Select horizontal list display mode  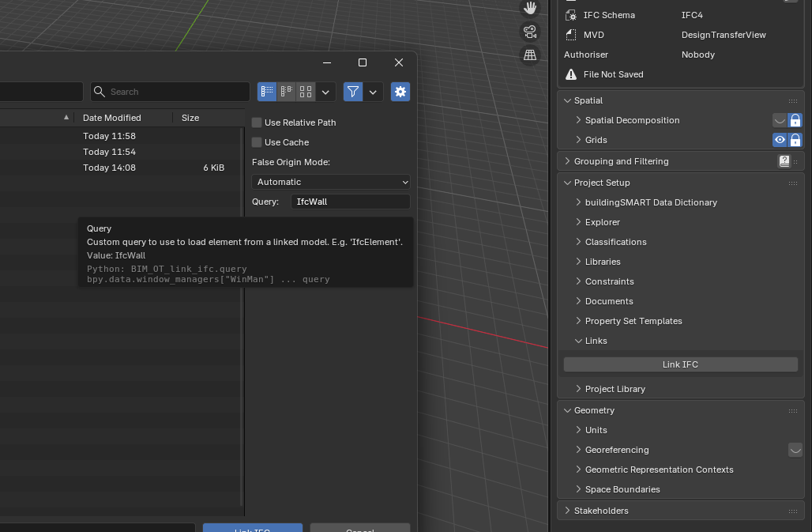click(x=287, y=92)
